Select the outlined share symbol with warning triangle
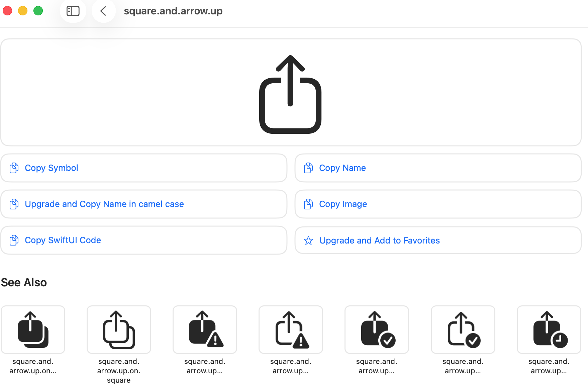 coord(291,329)
